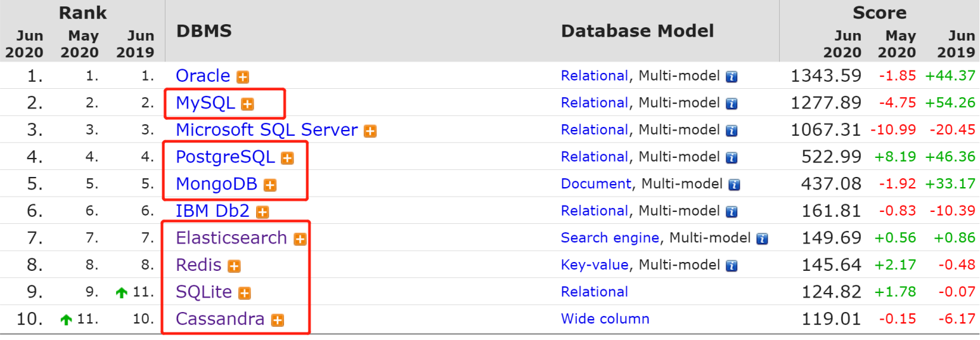
Task: Click Relational model link in SQLite row
Action: coord(594,292)
